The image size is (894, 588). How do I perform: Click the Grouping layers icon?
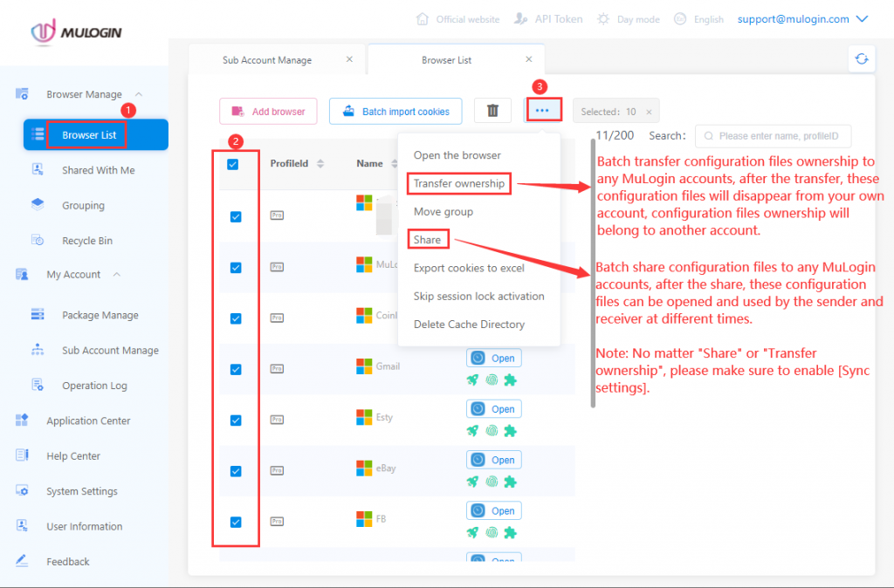(38, 204)
